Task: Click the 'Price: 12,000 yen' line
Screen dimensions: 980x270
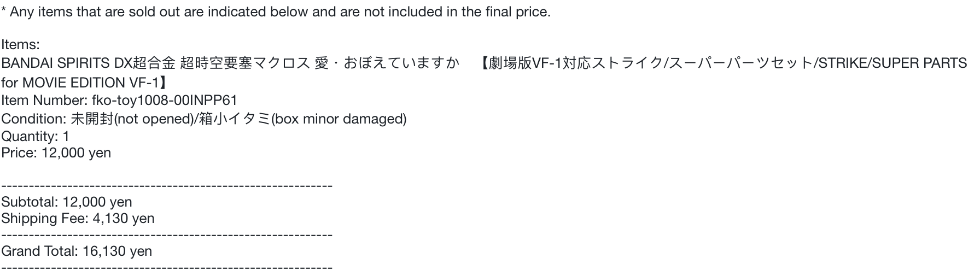Action: [56, 153]
